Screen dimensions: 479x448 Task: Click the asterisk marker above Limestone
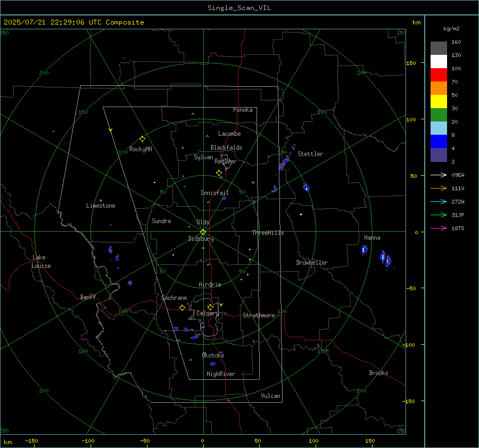[101, 201]
